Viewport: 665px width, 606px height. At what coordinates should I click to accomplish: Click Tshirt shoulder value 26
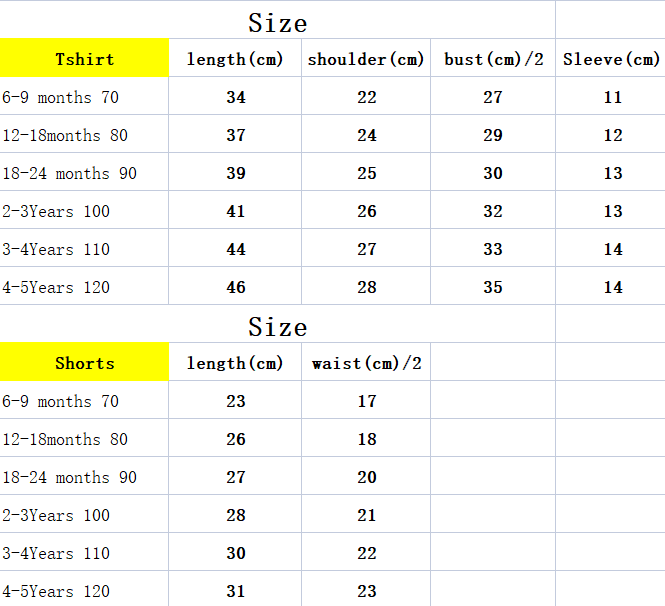point(366,210)
